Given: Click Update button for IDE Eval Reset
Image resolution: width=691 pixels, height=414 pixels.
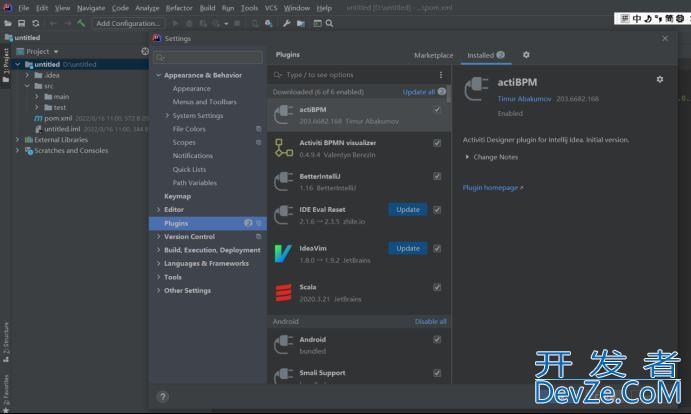Looking at the screenshot, I should point(408,210).
